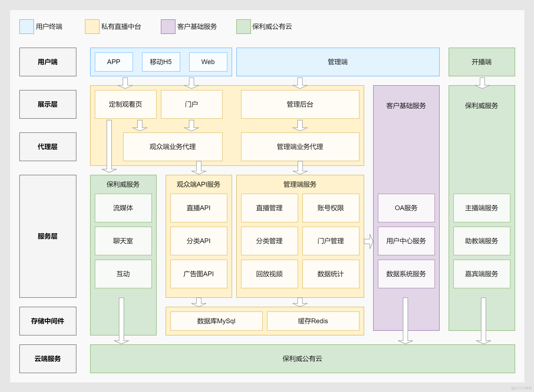Select the 用户中心服务 box
The width and height of the screenshot is (534, 392).
click(406, 241)
